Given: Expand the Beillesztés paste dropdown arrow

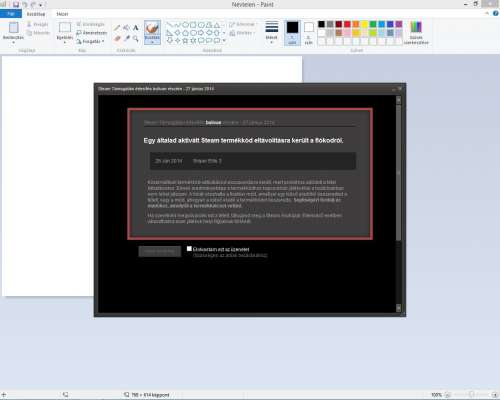Looking at the screenshot, I should pyautogui.click(x=13, y=41).
